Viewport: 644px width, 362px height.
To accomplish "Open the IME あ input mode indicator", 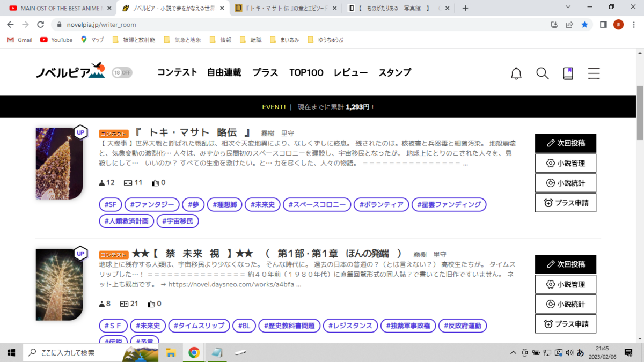I will pyautogui.click(x=580, y=352).
